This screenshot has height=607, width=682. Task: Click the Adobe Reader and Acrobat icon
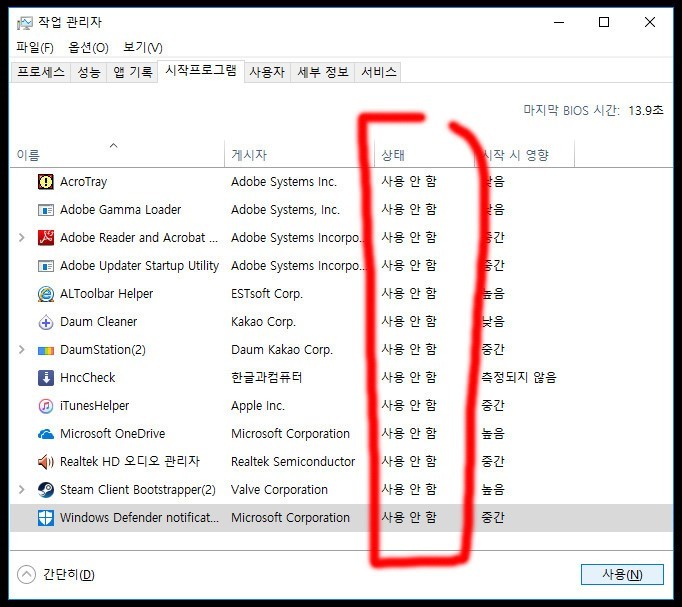pos(46,237)
